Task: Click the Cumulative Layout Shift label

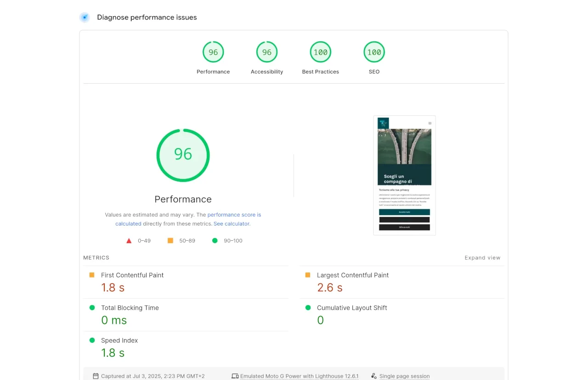Action: point(352,308)
